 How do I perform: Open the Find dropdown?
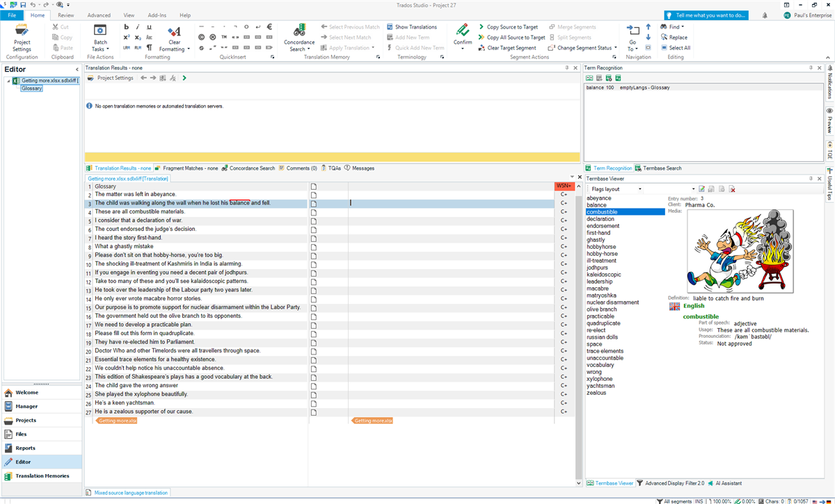pyautogui.click(x=673, y=27)
